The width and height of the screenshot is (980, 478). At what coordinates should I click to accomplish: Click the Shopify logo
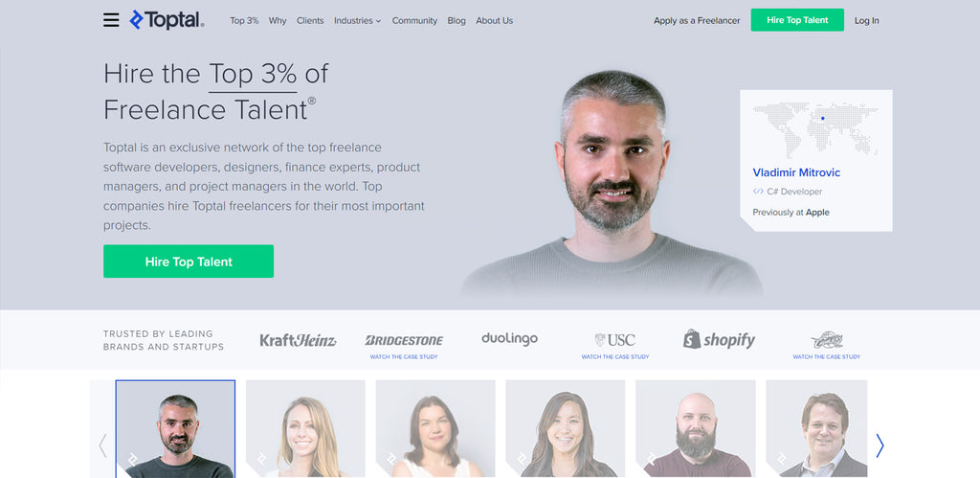click(720, 339)
